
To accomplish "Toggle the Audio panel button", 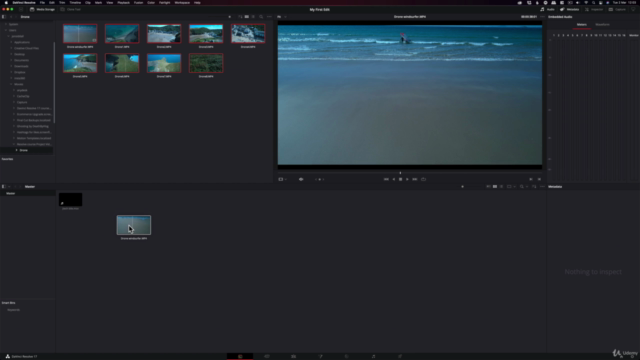I will tap(547, 9).
